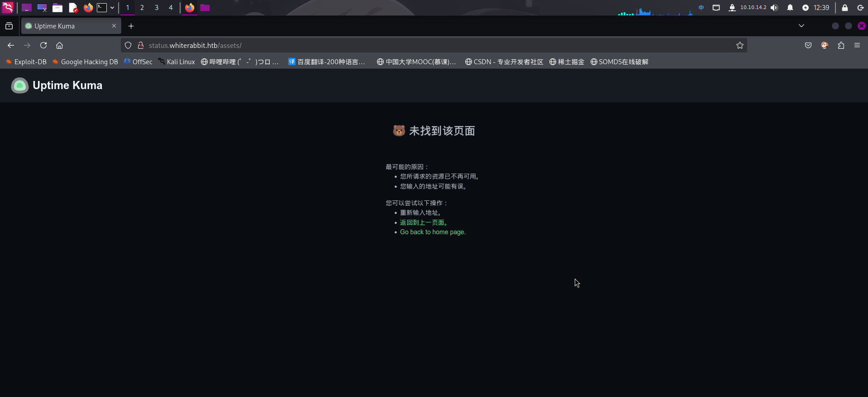This screenshot has height=397, width=868.
Task: Launch Firefox from the panel launcher
Action: (88, 8)
